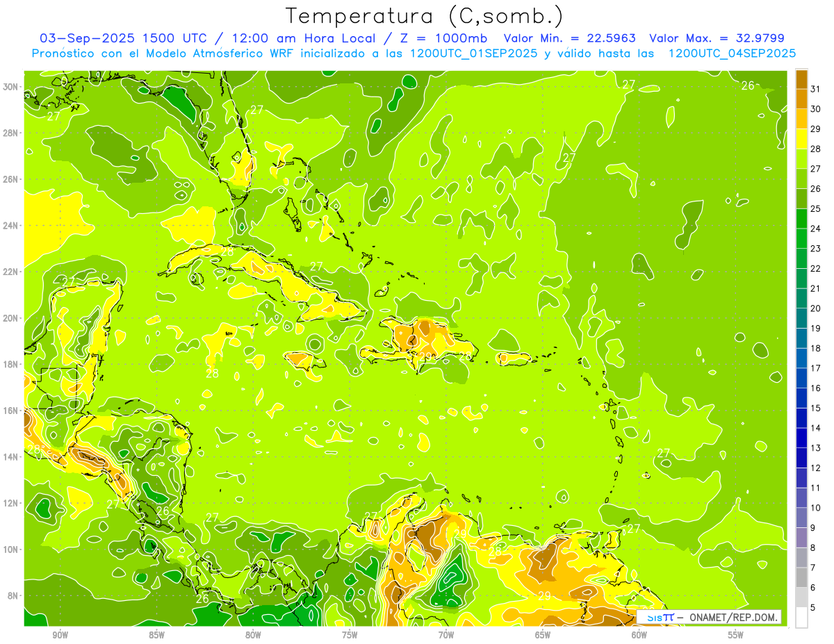Click latitude axis label "18N"

click(x=10, y=364)
